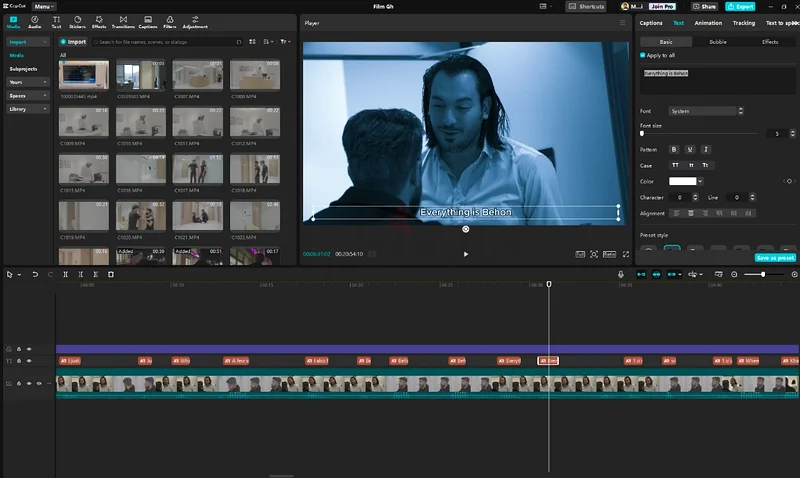Toggle lock on the caption track
The height and width of the screenshot is (478, 800).
coord(19,361)
